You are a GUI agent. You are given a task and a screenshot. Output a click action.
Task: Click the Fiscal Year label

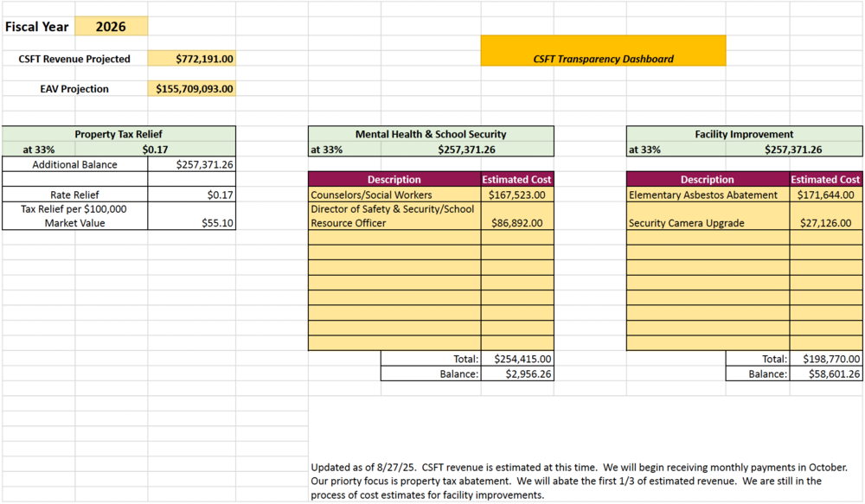tap(37, 27)
